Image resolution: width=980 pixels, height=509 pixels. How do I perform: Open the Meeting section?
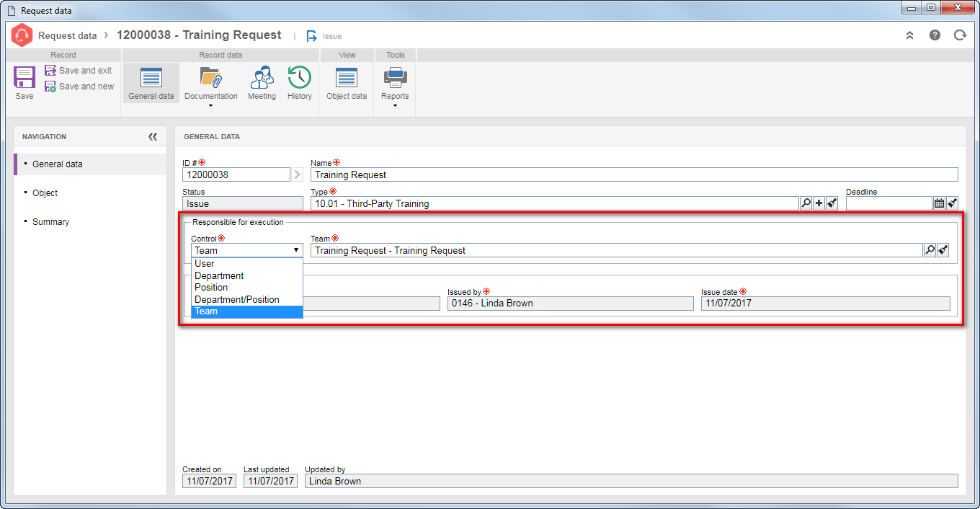[262, 83]
